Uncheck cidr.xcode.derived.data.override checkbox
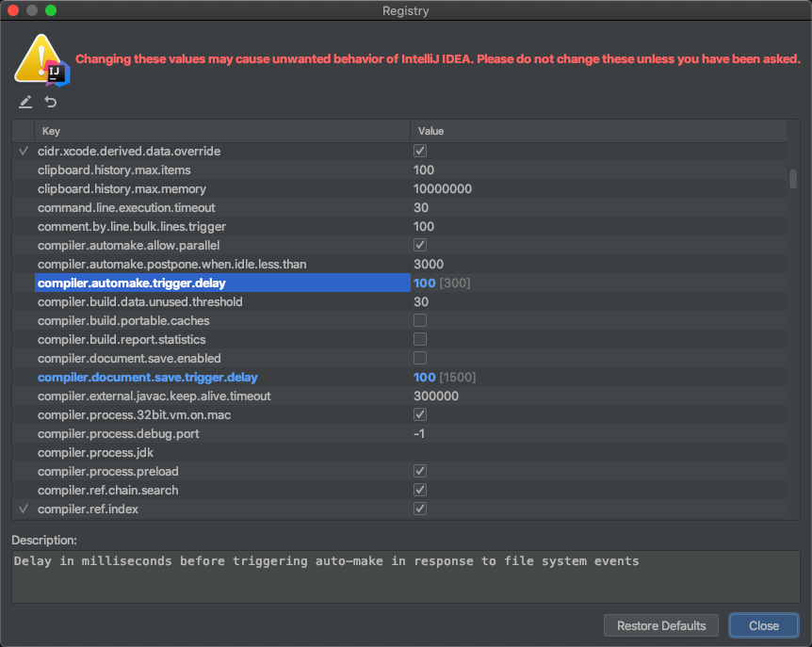 click(420, 151)
